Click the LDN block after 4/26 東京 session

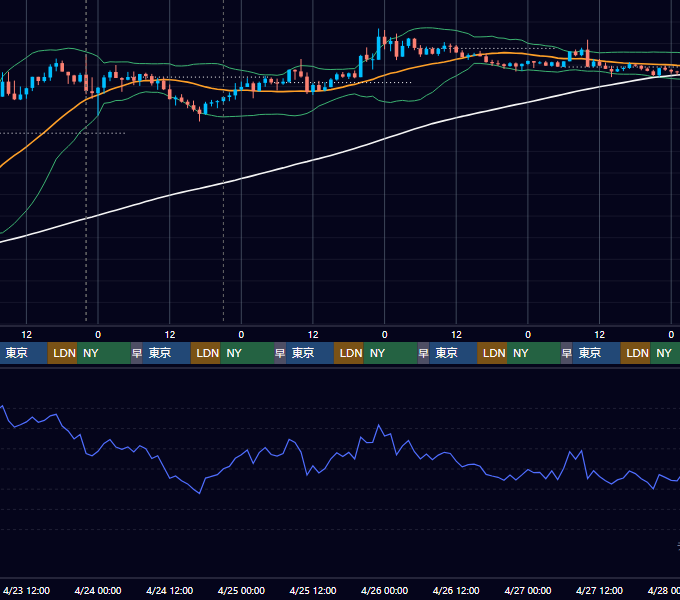(x=492, y=353)
